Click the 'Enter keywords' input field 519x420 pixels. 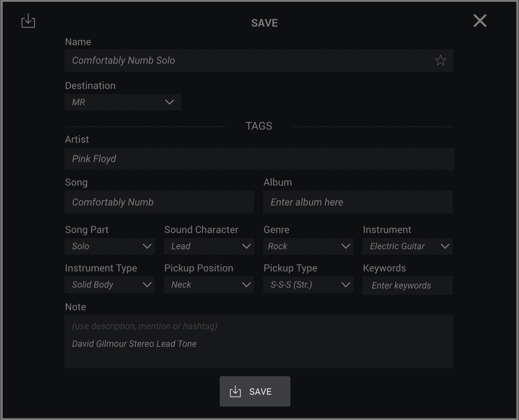point(407,285)
